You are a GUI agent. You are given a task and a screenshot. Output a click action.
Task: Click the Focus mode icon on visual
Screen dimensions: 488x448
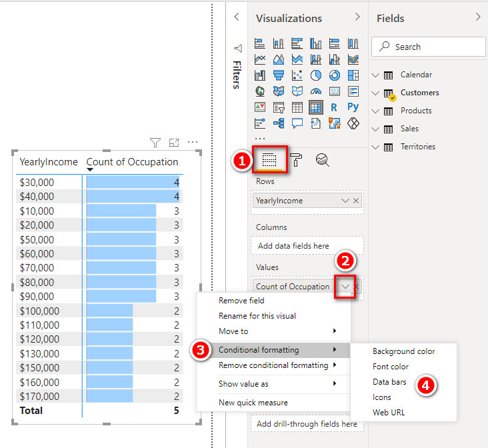pyautogui.click(x=174, y=142)
